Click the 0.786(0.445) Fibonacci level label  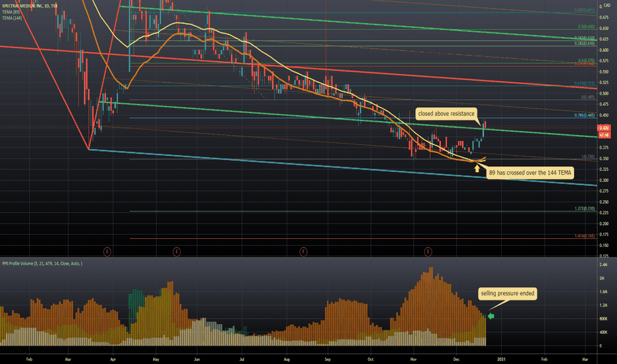point(585,115)
